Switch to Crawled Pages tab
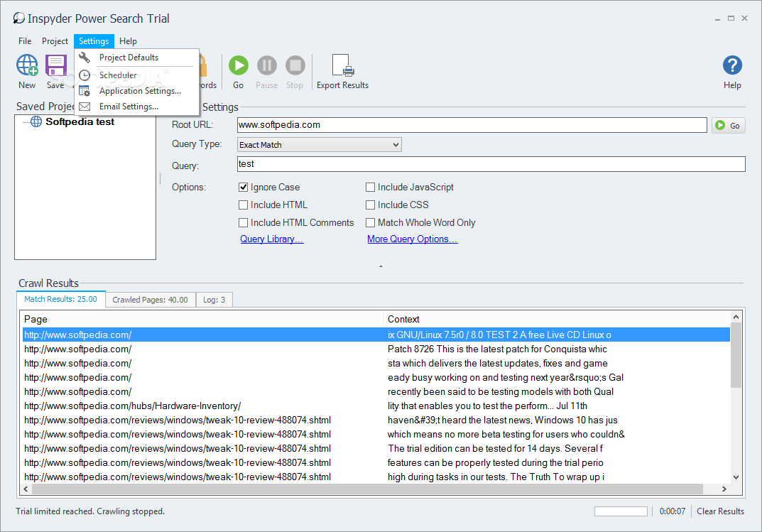 150,300
